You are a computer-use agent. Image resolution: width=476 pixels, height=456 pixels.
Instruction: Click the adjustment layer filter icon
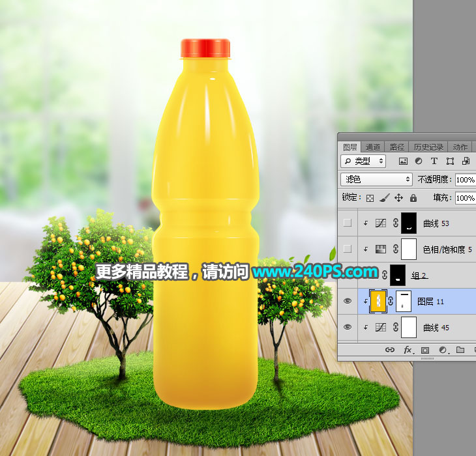tap(418, 161)
